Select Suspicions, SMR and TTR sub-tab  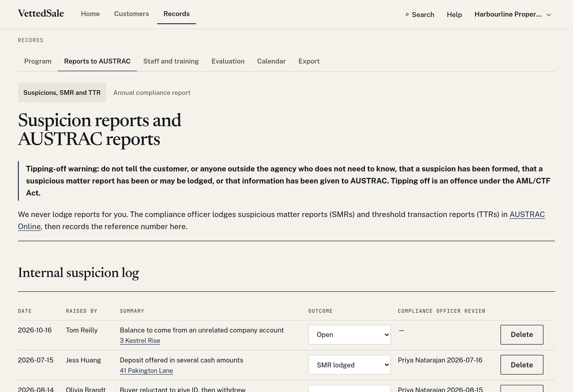[62, 92]
